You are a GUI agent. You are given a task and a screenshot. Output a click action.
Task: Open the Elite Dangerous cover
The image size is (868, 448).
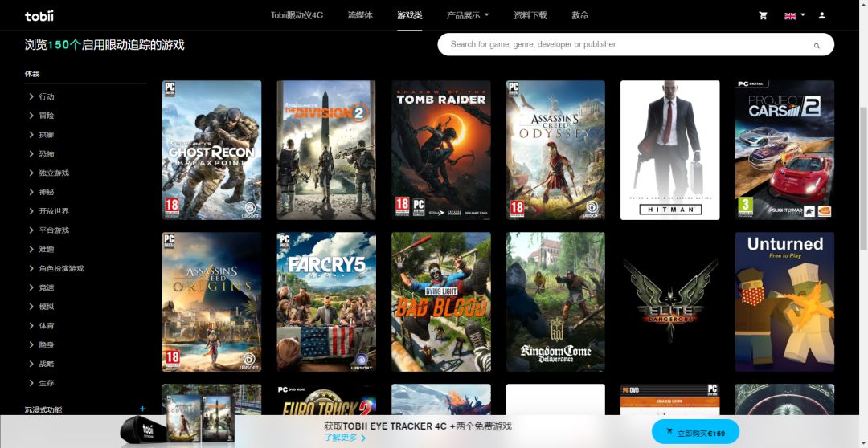click(669, 301)
